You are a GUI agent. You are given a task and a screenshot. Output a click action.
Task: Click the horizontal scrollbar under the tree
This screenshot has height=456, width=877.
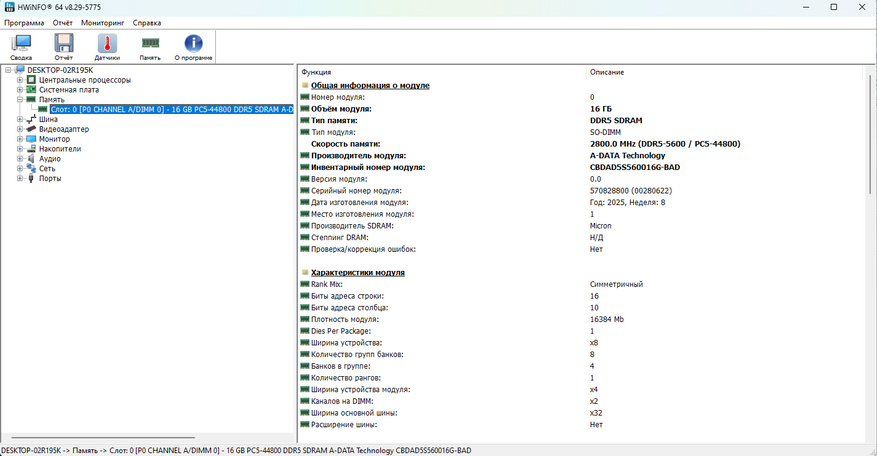103,438
